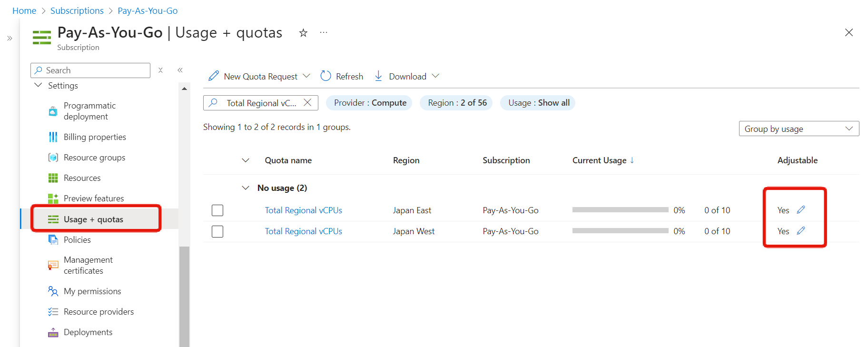Click the Deployments icon
The image size is (868, 347).
click(53, 332)
